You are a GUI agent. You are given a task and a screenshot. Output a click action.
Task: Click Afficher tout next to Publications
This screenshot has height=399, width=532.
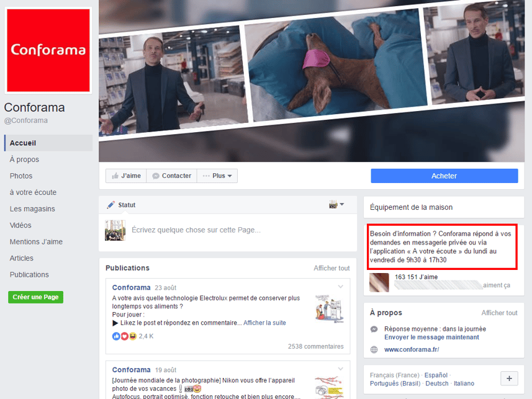point(331,268)
